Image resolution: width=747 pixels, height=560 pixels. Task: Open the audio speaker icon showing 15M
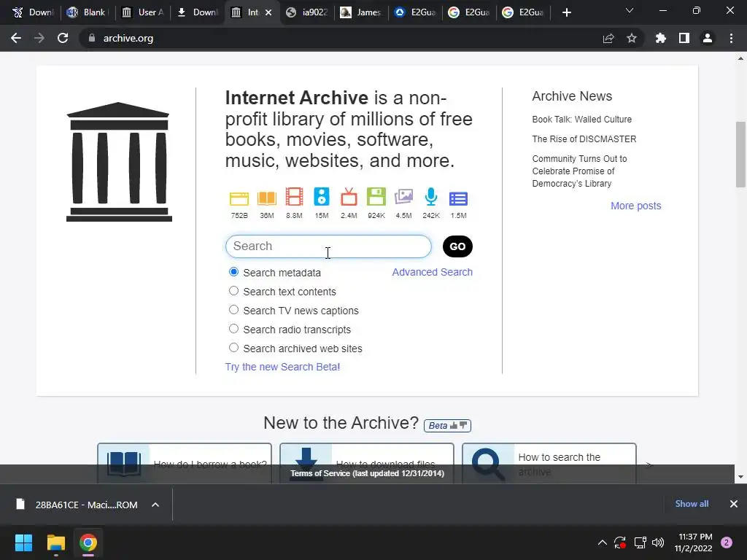(x=322, y=197)
